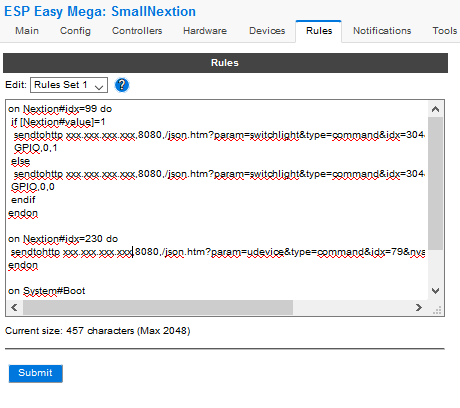Click the rules editor scroll down arrow

coord(435,291)
